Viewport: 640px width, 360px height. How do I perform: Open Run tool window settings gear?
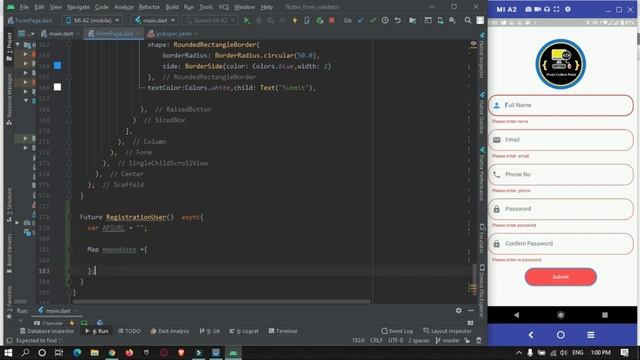click(x=458, y=311)
